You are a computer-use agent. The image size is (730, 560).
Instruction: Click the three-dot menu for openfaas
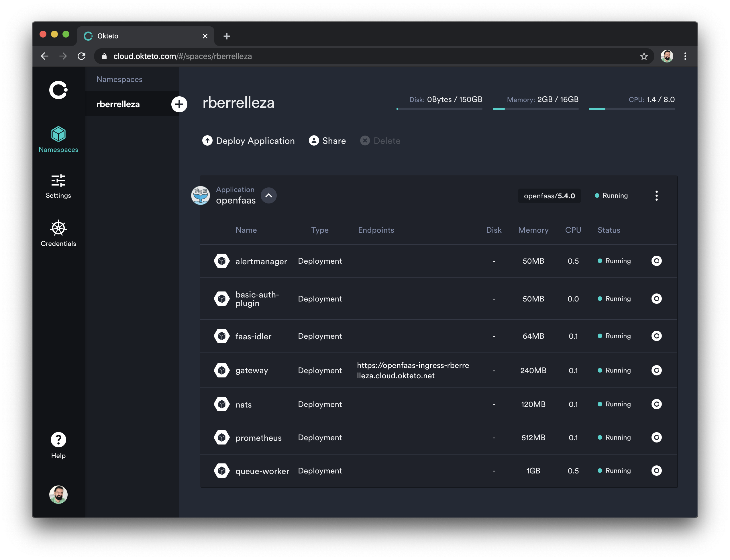[657, 195]
